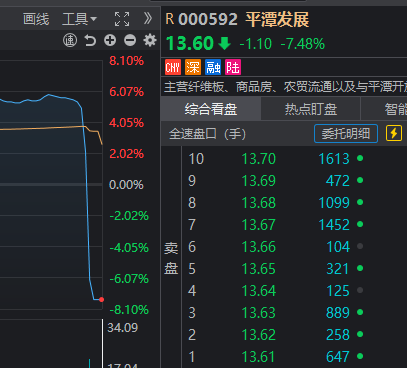
Task: Click the 0.00% axis label
Action: pos(126,185)
